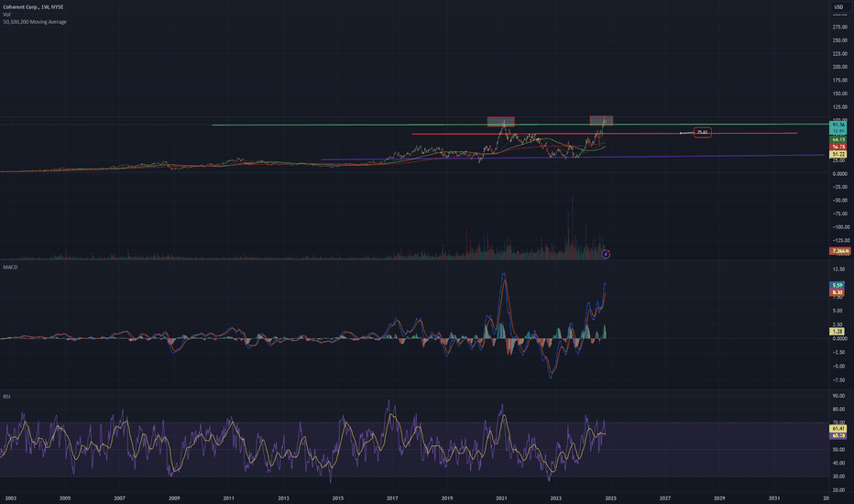Select the Coherent Corp., 1W, NYSE title
Image resolution: width=854 pixels, height=504 pixels.
(33, 7)
